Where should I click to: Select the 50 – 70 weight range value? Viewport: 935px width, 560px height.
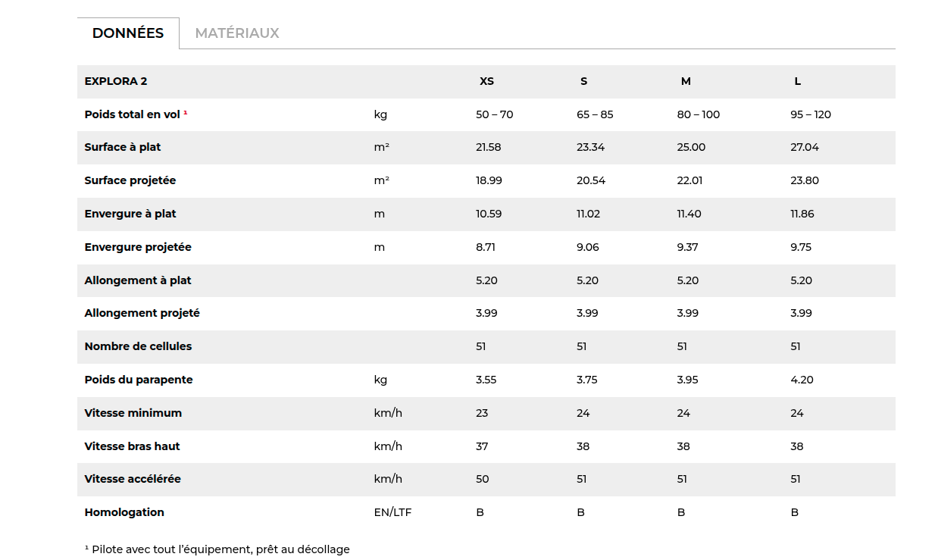click(494, 114)
